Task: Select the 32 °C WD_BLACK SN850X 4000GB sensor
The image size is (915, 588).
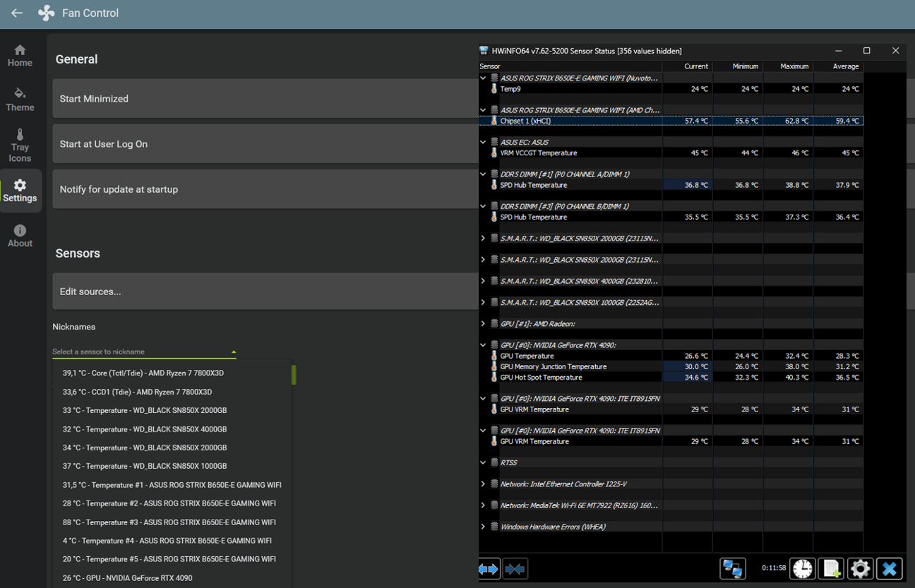Action: point(172,429)
